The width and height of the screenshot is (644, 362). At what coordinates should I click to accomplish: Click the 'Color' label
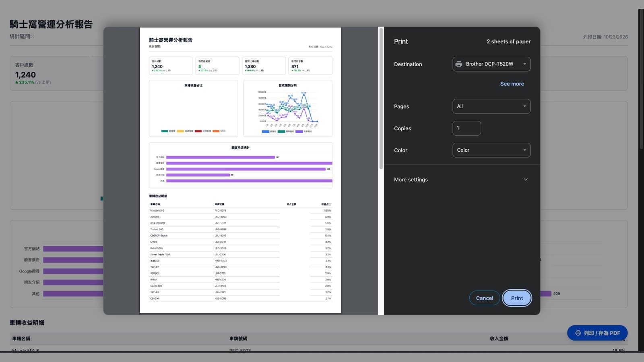point(400,150)
